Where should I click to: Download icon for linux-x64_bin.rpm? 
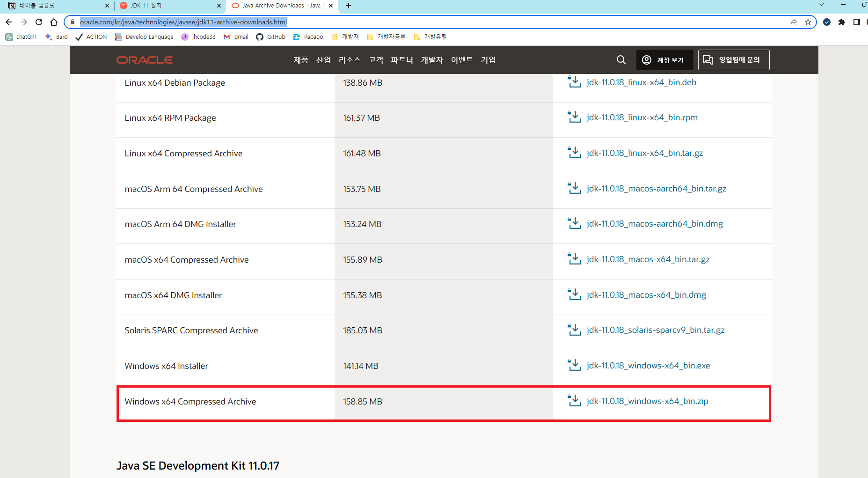(x=574, y=117)
